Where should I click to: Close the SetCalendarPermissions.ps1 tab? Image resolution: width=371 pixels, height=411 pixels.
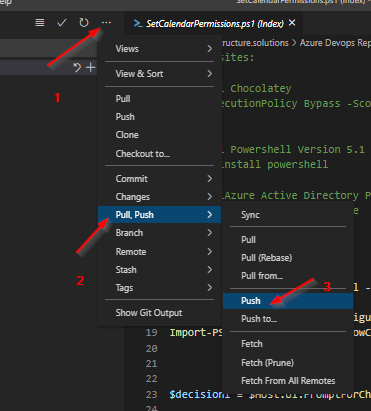tap(292, 23)
